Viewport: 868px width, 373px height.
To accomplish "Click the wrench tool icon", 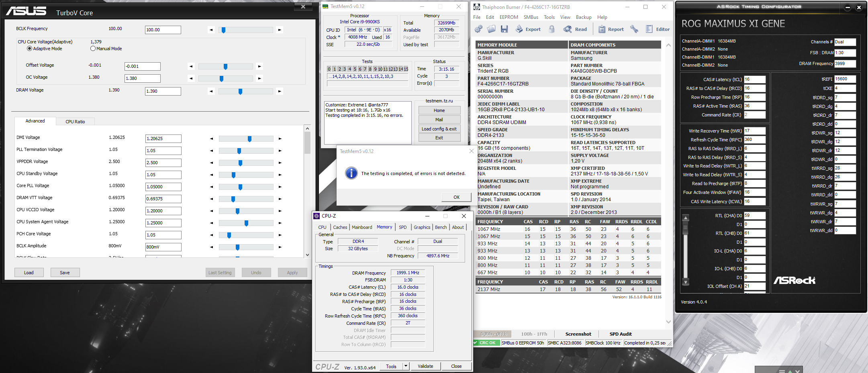I will point(634,29).
